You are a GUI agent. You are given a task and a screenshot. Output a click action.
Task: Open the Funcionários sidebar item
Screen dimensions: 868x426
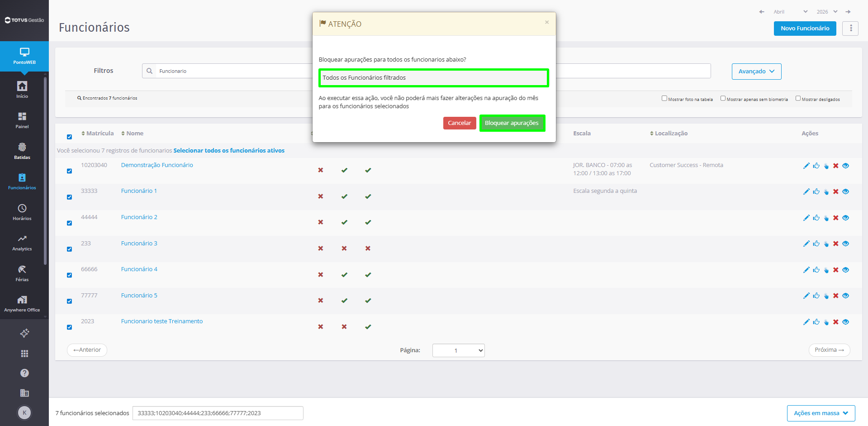coord(22,182)
